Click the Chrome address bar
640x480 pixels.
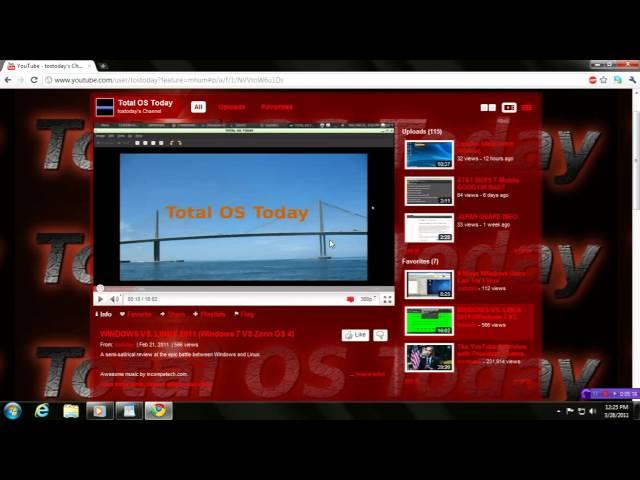(314, 80)
